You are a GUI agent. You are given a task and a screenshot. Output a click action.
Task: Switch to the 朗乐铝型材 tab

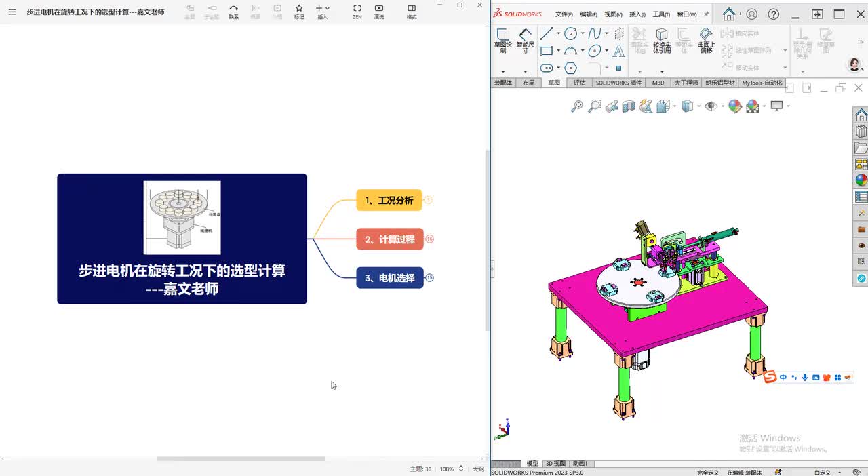click(720, 83)
